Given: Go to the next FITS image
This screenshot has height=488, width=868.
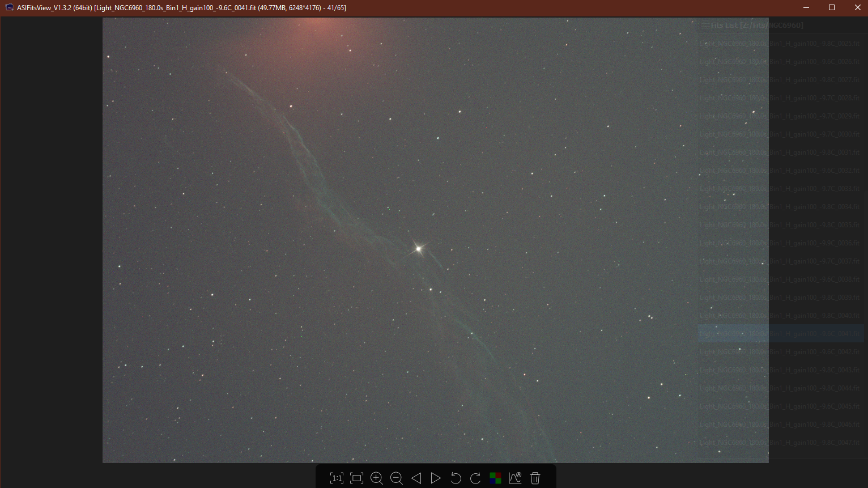Looking at the screenshot, I should (436, 478).
